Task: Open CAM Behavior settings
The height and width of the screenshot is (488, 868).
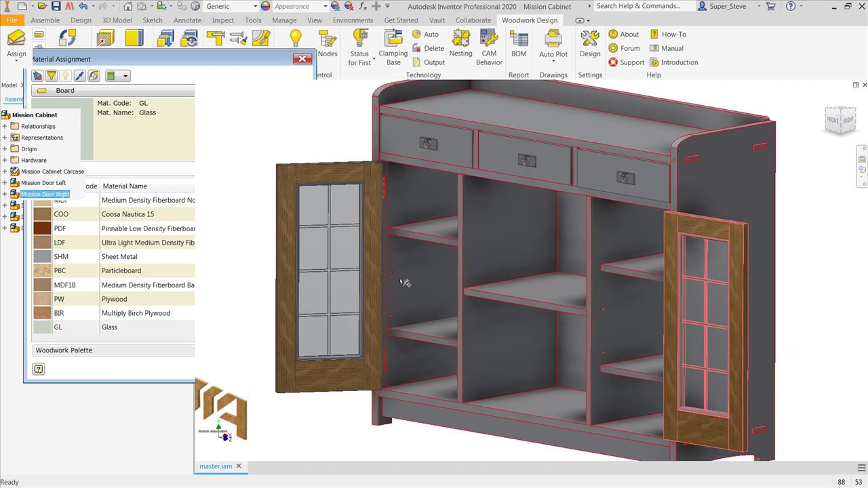Action: pyautogui.click(x=489, y=47)
